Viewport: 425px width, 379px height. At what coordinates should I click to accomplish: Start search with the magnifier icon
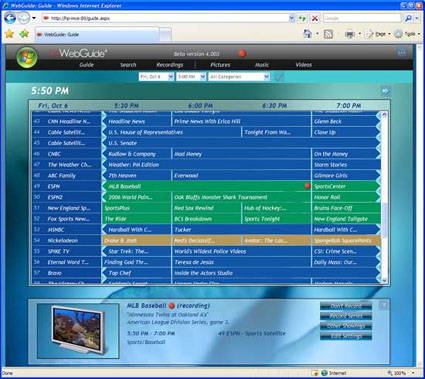[408, 18]
